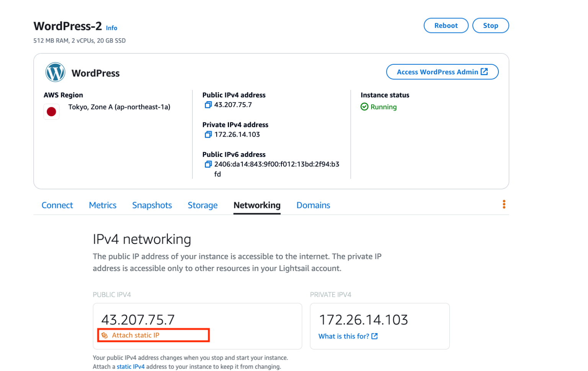Screen dimensions: 588x371
Task: Open the orange three-dot overflow menu
Action: pos(504,204)
